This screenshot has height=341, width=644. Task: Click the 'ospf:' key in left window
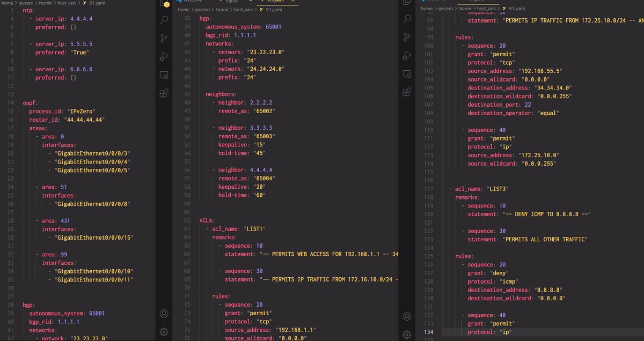(x=32, y=103)
